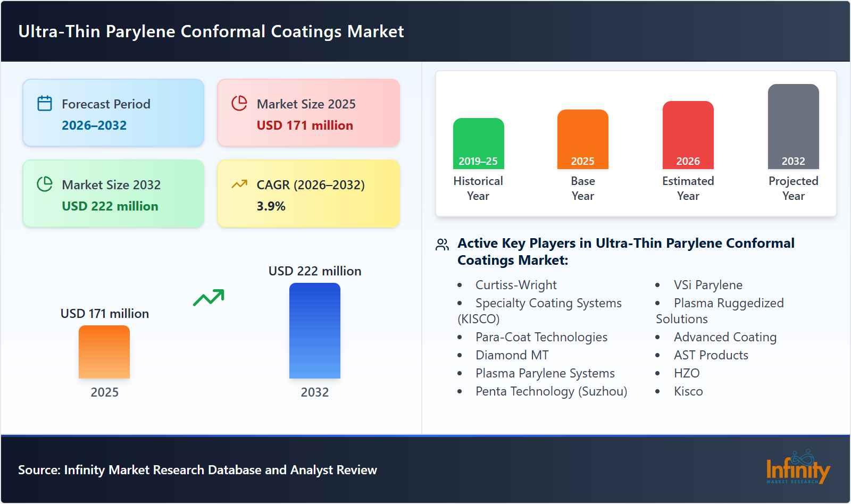Click 'Plasma Ruggedized Solutions' list entry
This screenshot has width=851, height=504.
click(x=720, y=311)
